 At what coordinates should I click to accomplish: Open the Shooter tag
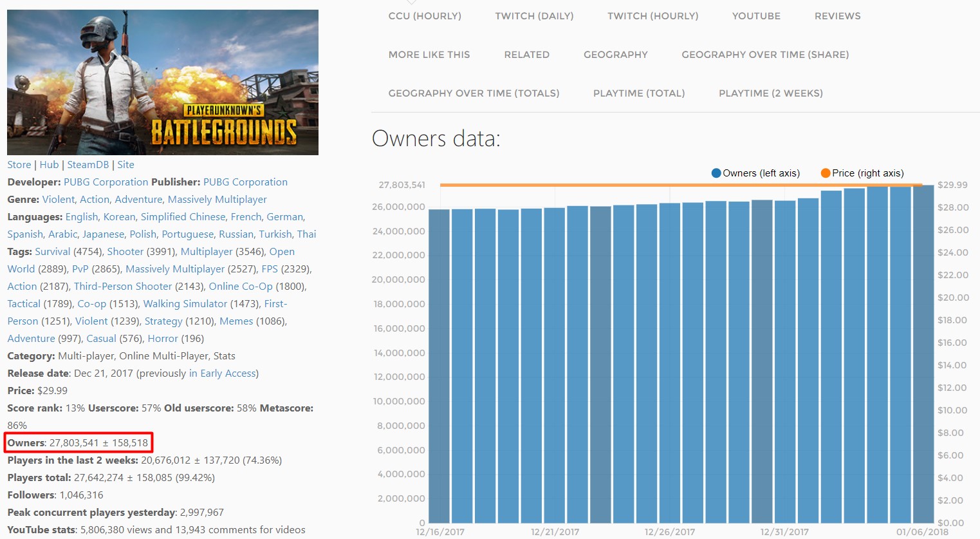[125, 252]
